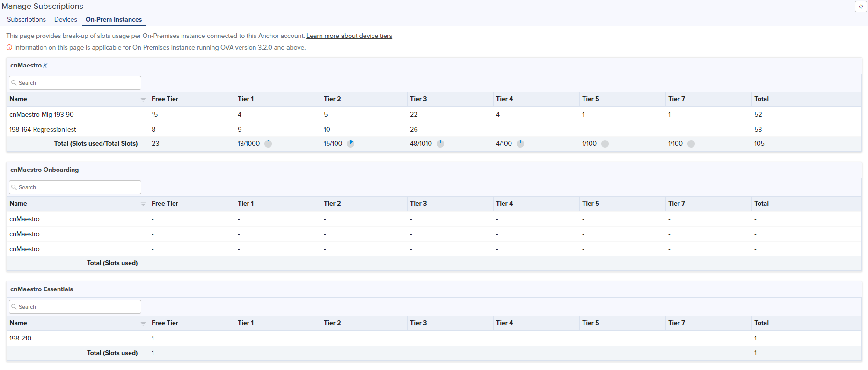This screenshot has height=370, width=868.
Task: Click the search magnifier in cnMaestro X panel
Action: 14,83
